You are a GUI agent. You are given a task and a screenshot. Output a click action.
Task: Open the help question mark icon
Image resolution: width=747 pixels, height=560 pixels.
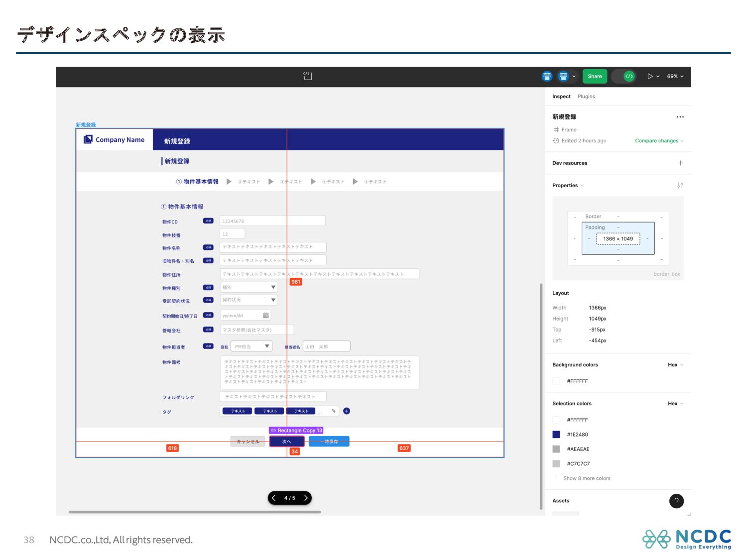coord(676,501)
